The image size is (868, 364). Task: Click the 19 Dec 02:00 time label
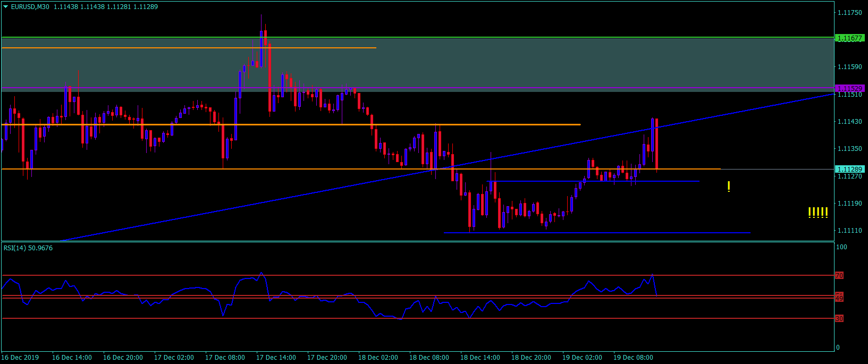[x=582, y=358]
